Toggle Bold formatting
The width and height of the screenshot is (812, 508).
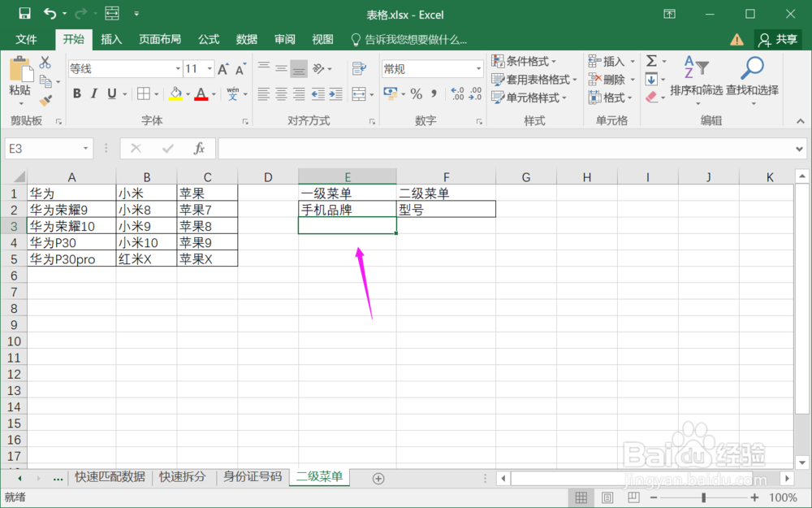pos(76,93)
